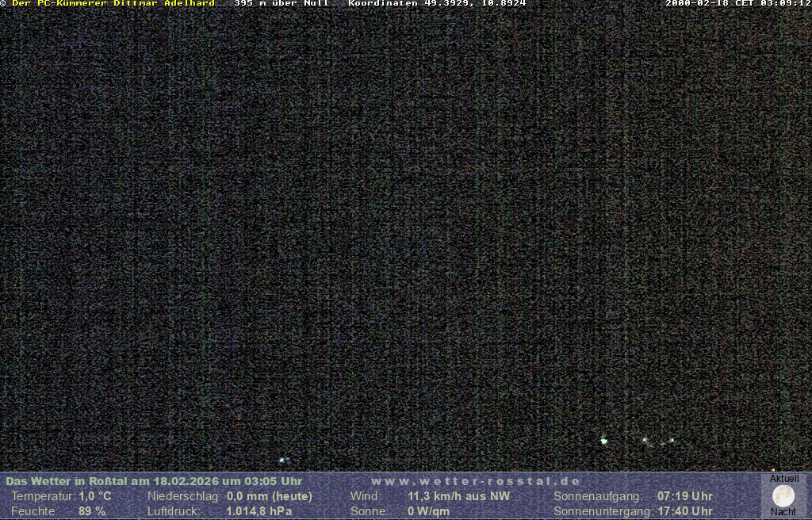Screen dimensions: 812x520
Task: Click the humidity value 89 %
Action: (x=92, y=511)
